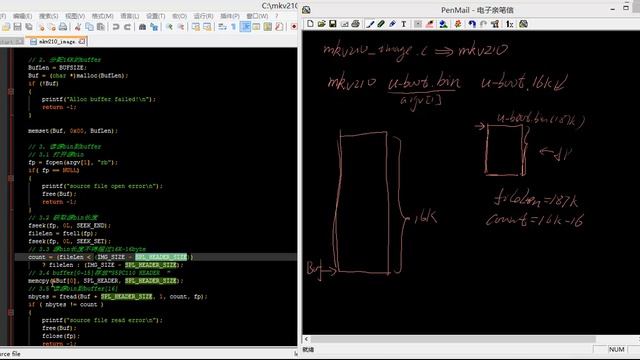Viewport: 640px width, 360px height.
Task: Click the PenMail horizontal scrollbar thumb
Action: coord(453,339)
